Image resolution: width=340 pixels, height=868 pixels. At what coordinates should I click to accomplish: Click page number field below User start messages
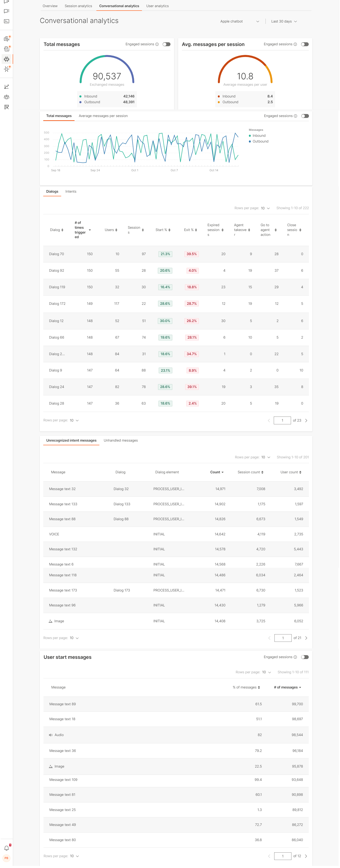pos(283,856)
